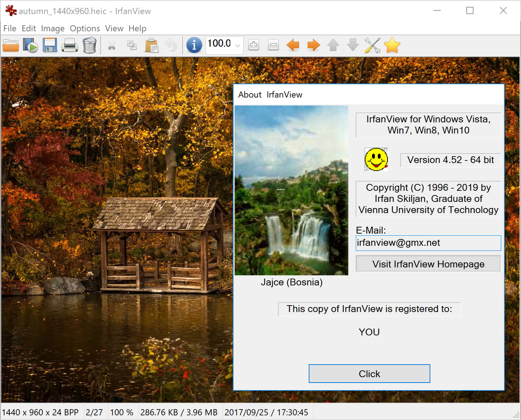Screen dimensions: 521x420
Task: Undo the last change with the undo arrow
Action: click(171, 45)
